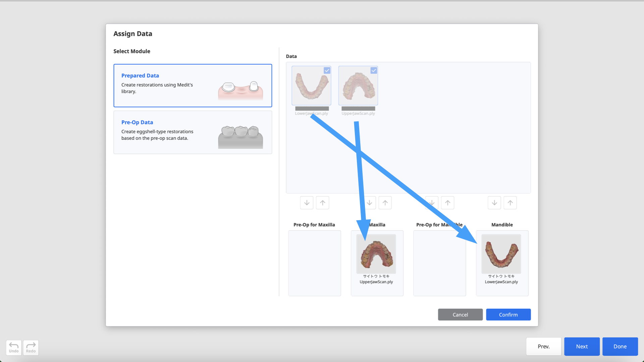The image size is (644, 362).
Task: Click the Done button
Action: [620, 346]
